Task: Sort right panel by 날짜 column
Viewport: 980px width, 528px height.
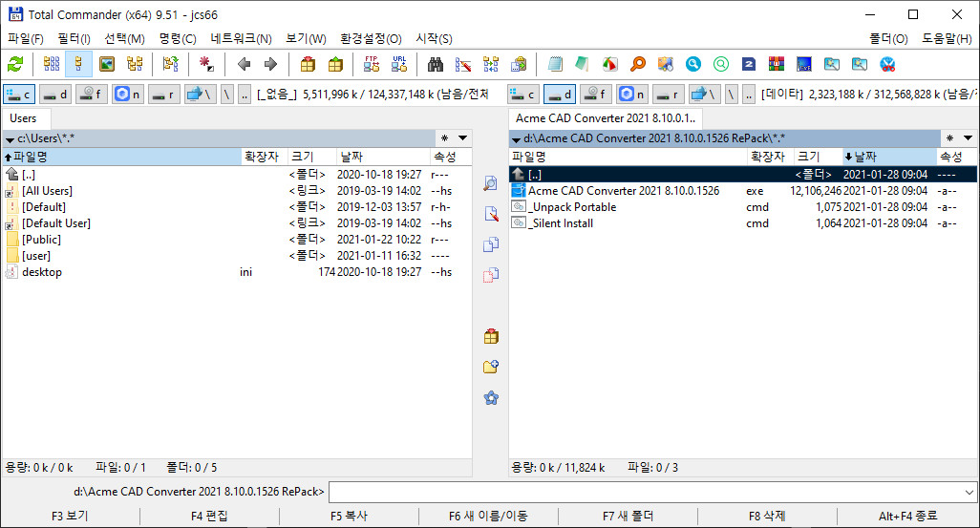Action: [889, 157]
